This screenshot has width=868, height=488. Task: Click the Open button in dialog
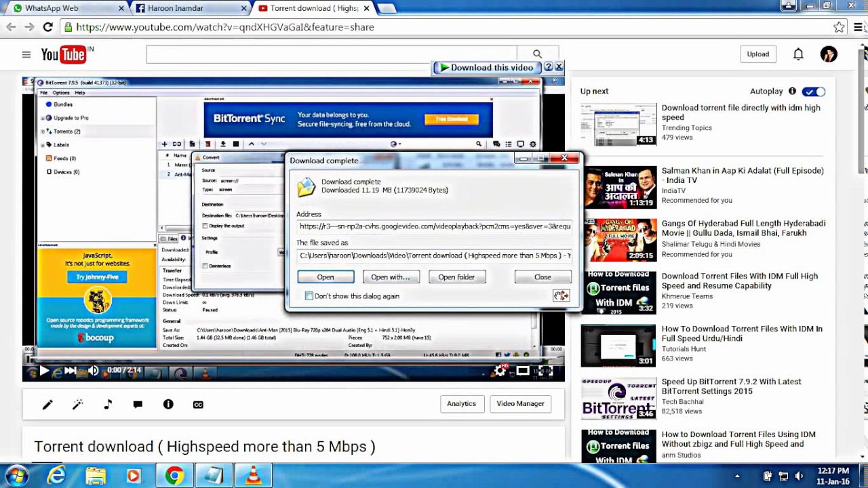coord(325,277)
